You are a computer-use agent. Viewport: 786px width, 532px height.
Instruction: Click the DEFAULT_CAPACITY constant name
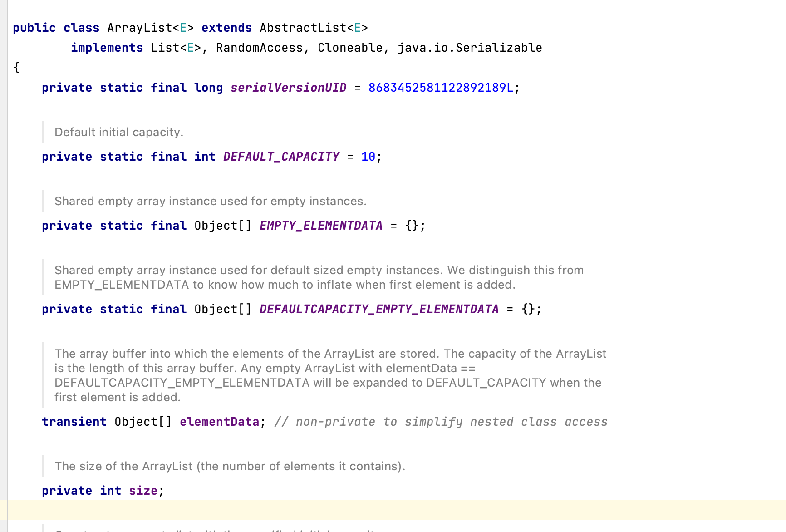281,157
